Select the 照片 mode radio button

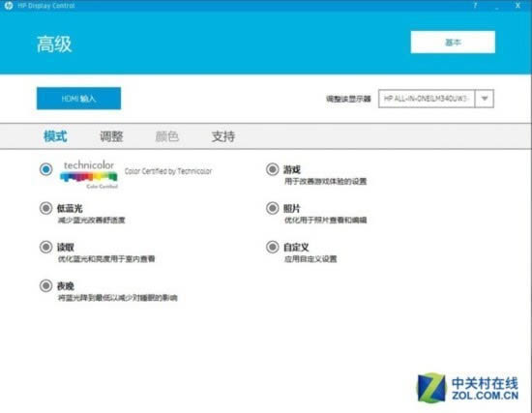point(272,208)
